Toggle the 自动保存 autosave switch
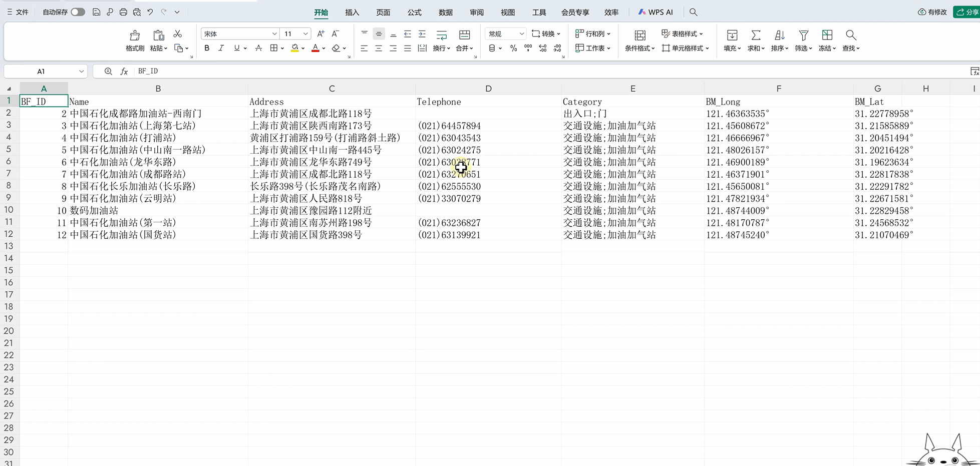 click(x=78, y=12)
